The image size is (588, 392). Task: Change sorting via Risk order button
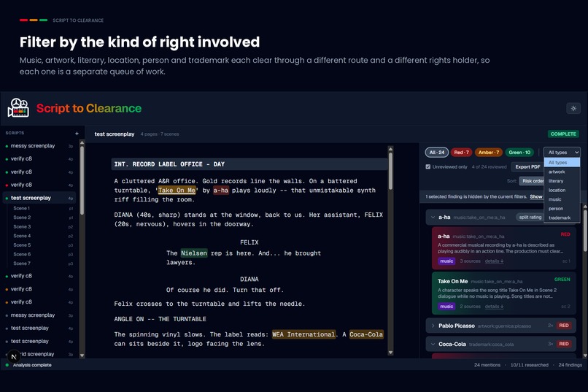532,181
